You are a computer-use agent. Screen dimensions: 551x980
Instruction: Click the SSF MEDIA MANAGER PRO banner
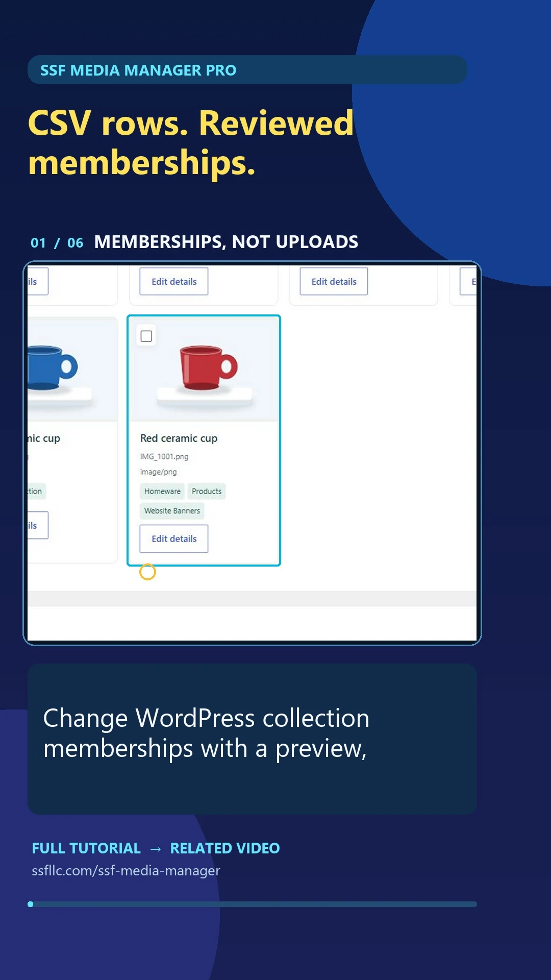pyautogui.click(x=247, y=70)
